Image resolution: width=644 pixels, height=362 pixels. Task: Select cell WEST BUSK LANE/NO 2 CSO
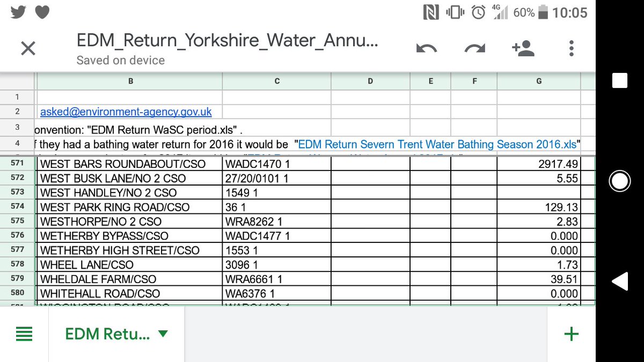[x=129, y=178]
